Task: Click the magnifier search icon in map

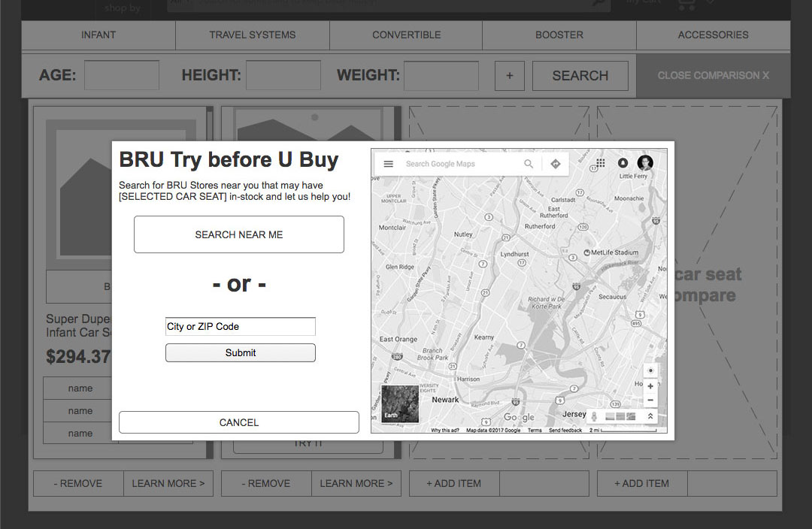Action: (529, 164)
